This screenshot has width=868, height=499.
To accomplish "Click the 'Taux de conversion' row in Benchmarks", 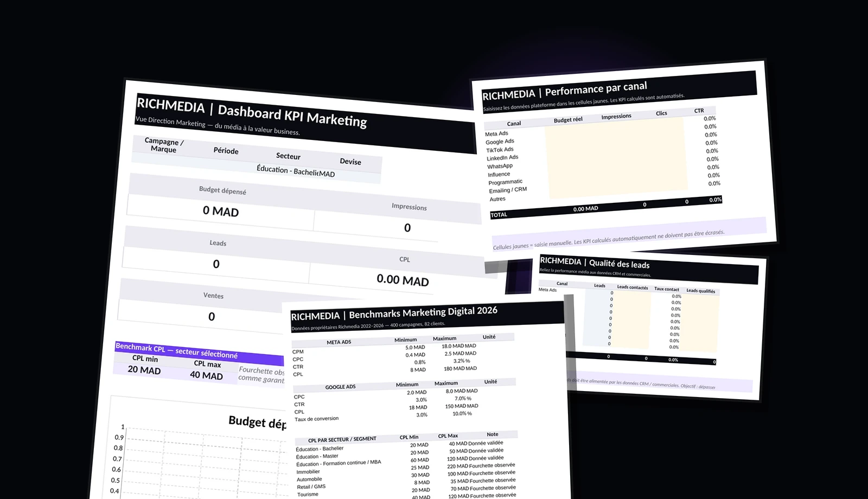I will (x=316, y=419).
